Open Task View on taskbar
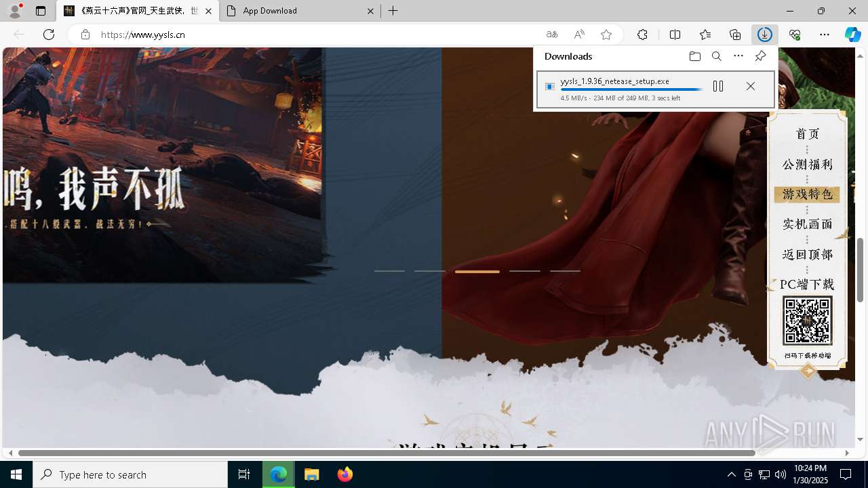Image resolution: width=868 pixels, height=488 pixels. coord(244,474)
